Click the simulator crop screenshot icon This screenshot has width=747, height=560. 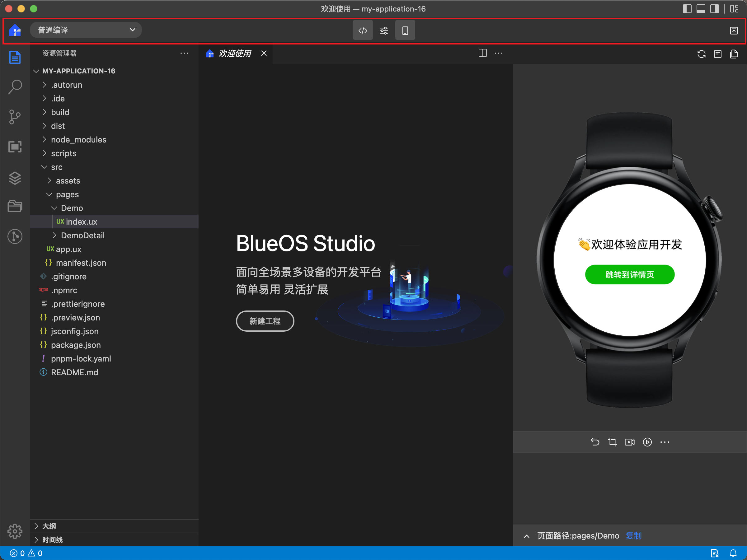[x=612, y=442]
